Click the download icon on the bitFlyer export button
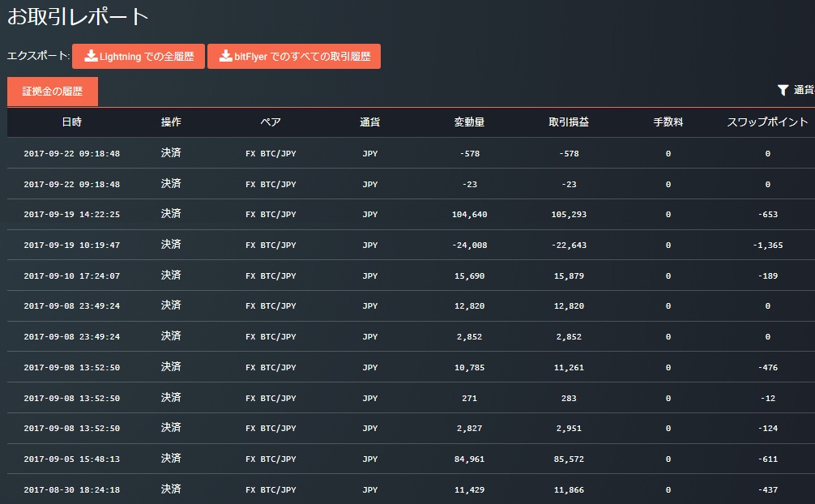Image resolution: width=815 pixels, height=504 pixels. pos(225,57)
